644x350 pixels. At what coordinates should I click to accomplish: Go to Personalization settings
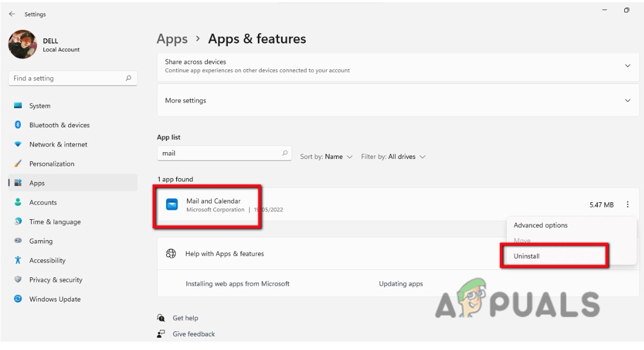(x=55, y=163)
